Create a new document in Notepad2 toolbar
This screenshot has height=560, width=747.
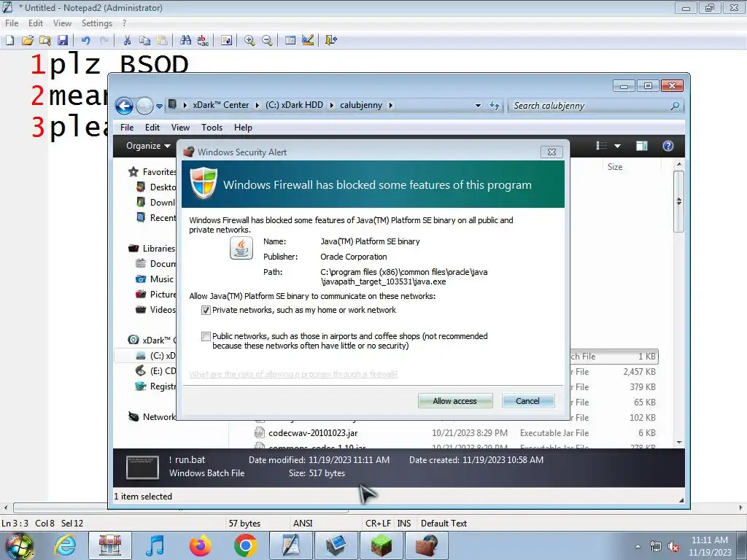(x=9, y=41)
